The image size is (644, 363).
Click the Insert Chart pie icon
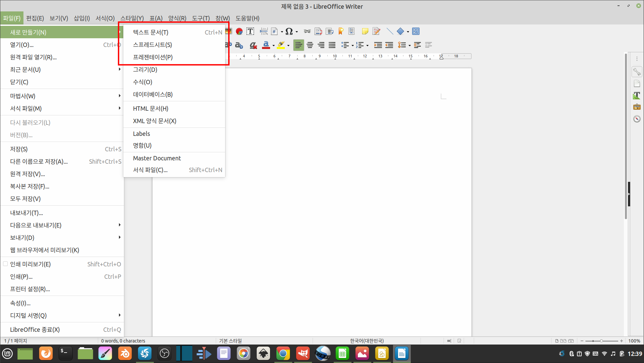[x=239, y=32]
